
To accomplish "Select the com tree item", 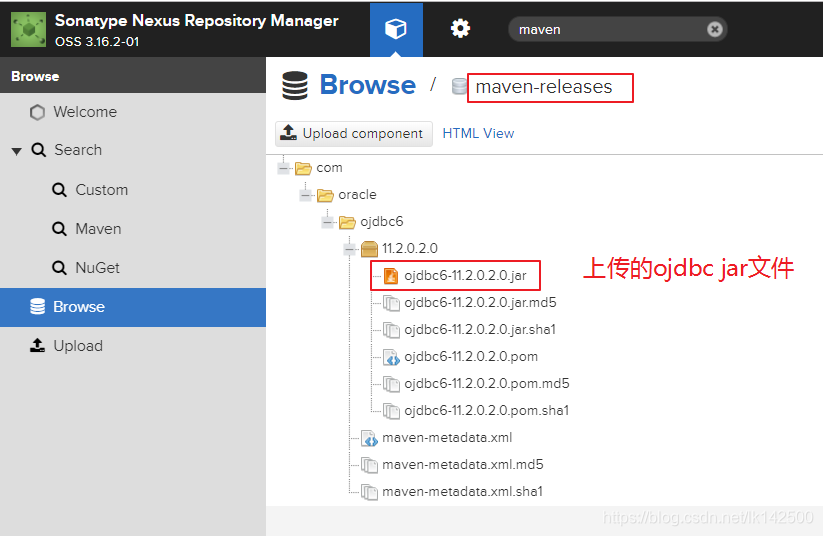I will tap(329, 168).
